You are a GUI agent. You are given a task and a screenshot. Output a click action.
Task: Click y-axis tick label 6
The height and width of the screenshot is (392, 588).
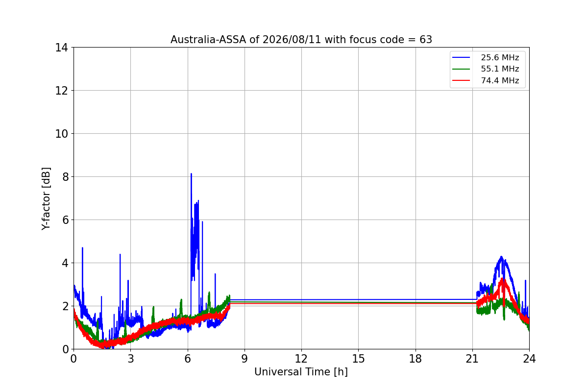coord(65,220)
